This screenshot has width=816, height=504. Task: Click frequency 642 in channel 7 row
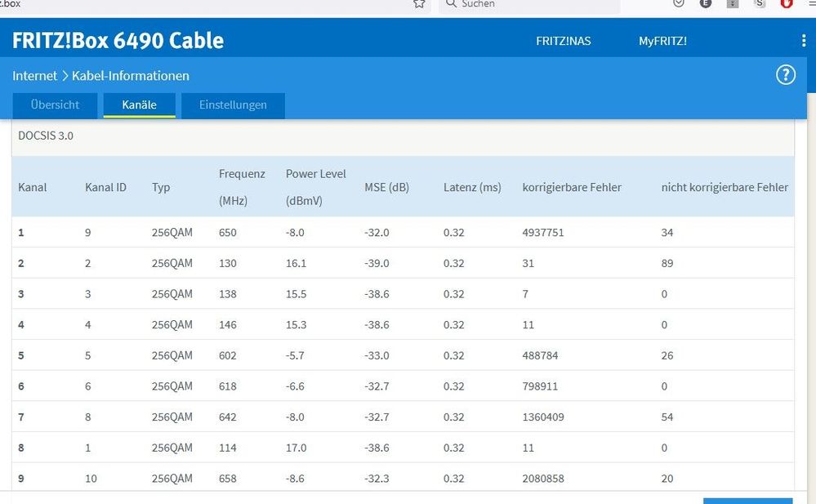click(227, 417)
